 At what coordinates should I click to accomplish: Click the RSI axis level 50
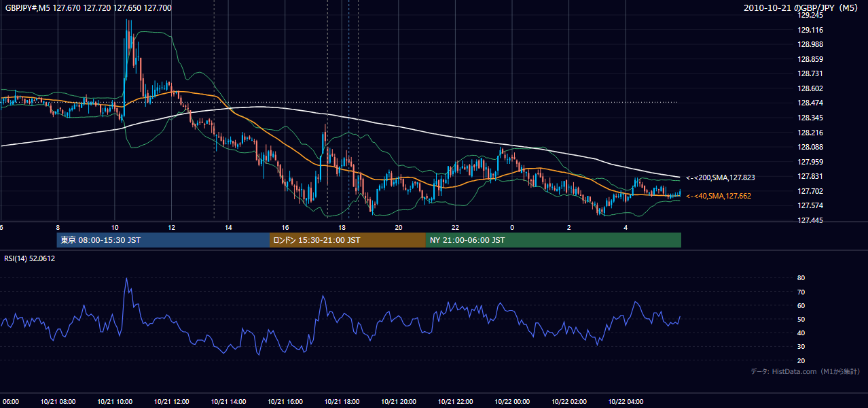tap(801, 319)
